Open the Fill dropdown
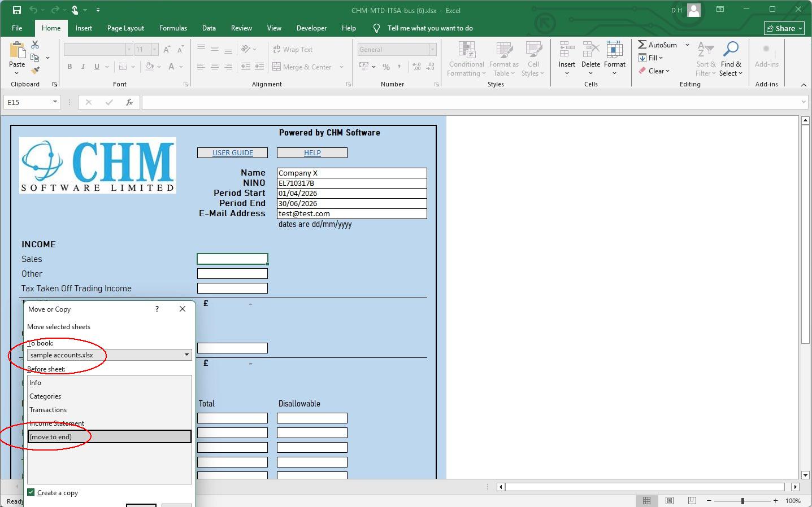 tap(651, 58)
